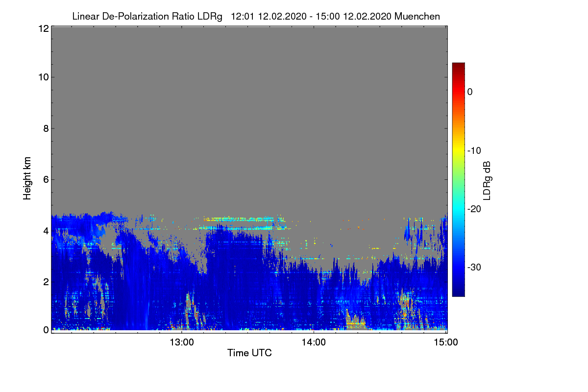
Task: Click the height tick label 10
Action: point(43,77)
